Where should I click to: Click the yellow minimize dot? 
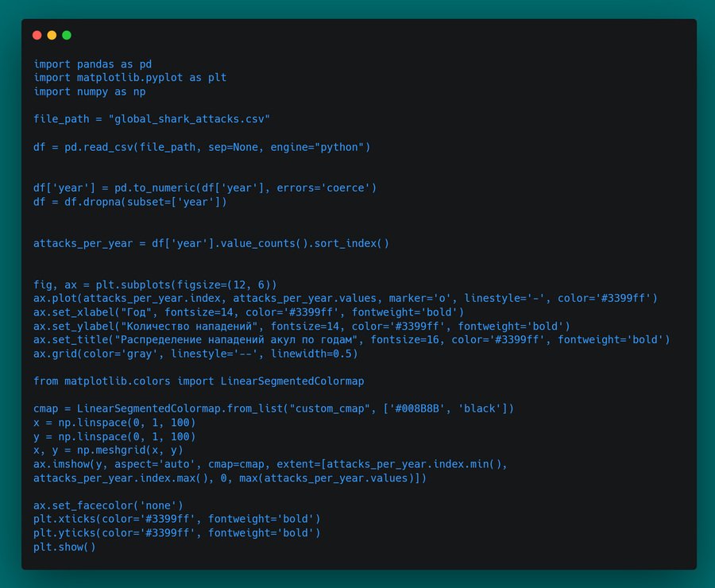[x=52, y=35]
